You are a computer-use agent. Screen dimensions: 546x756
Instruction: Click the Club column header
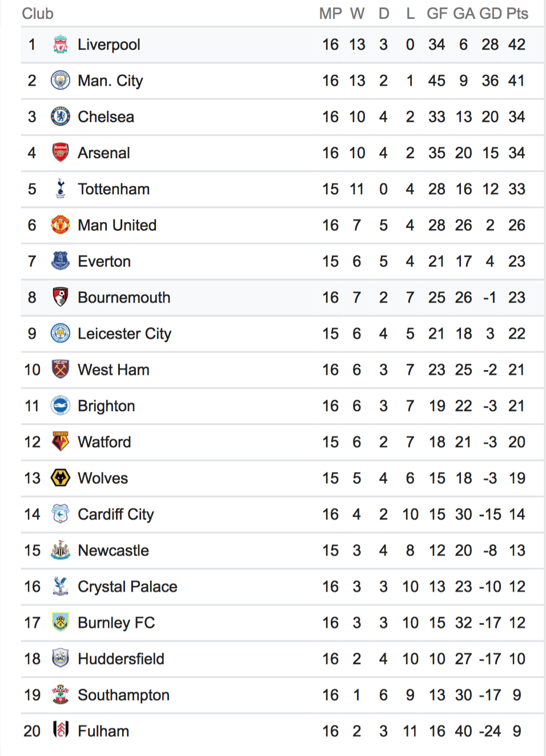coord(38,13)
